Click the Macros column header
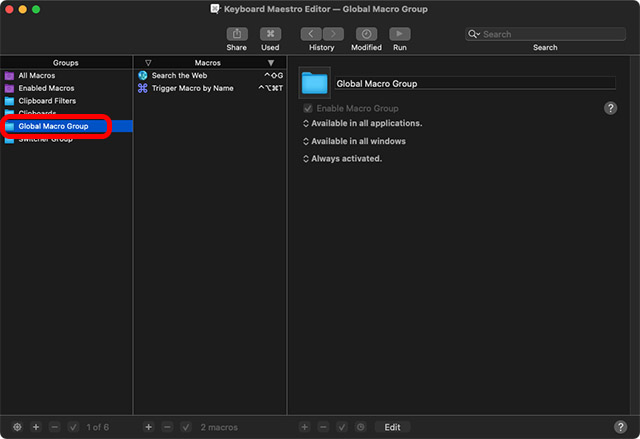The height and width of the screenshot is (439, 640). [207, 63]
